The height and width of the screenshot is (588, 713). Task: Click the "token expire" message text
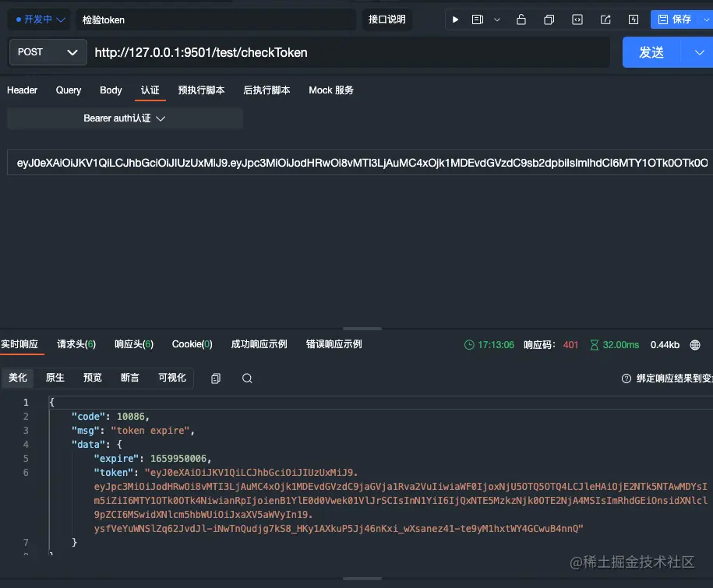pyautogui.click(x=150, y=431)
